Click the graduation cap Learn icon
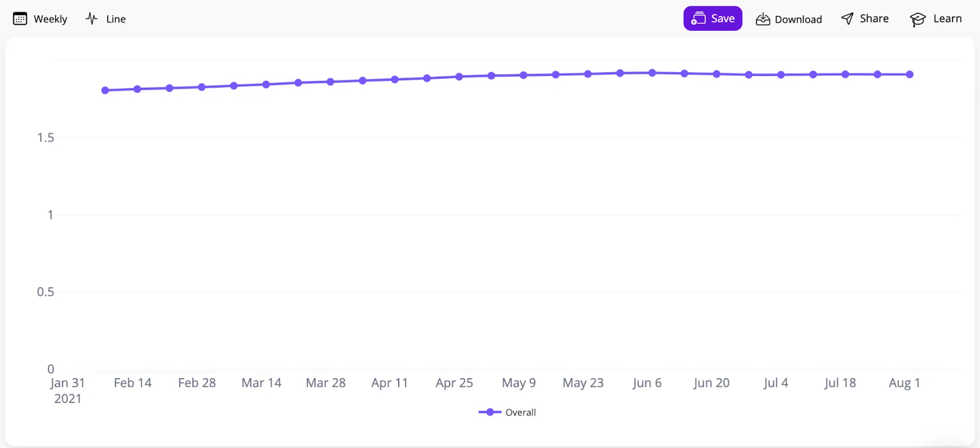This screenshot has height=448, width=980. click(x=918, y=20)
